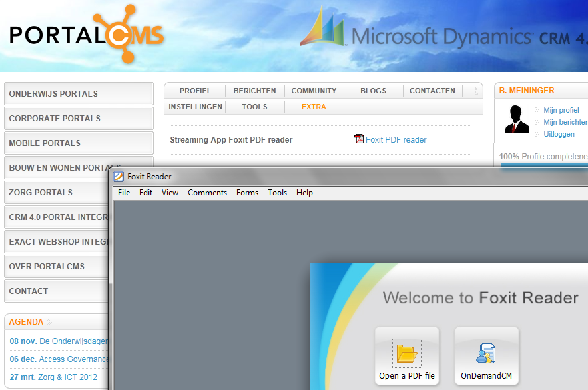Switch to the Profiel tab

(x=195, y=91)
